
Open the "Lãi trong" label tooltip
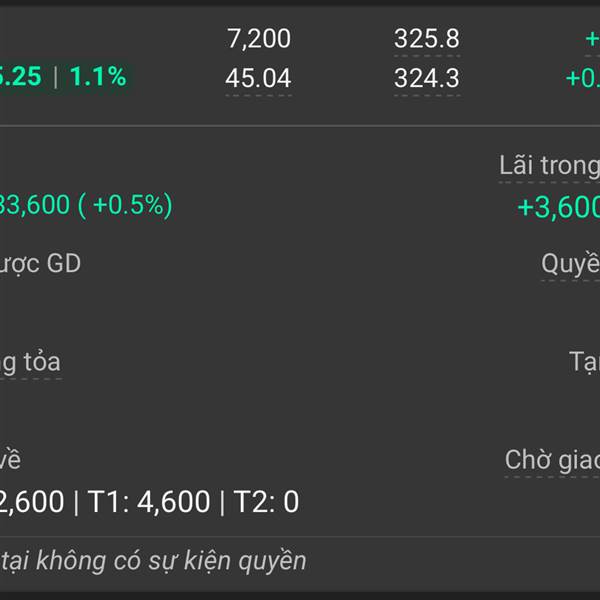549,166
